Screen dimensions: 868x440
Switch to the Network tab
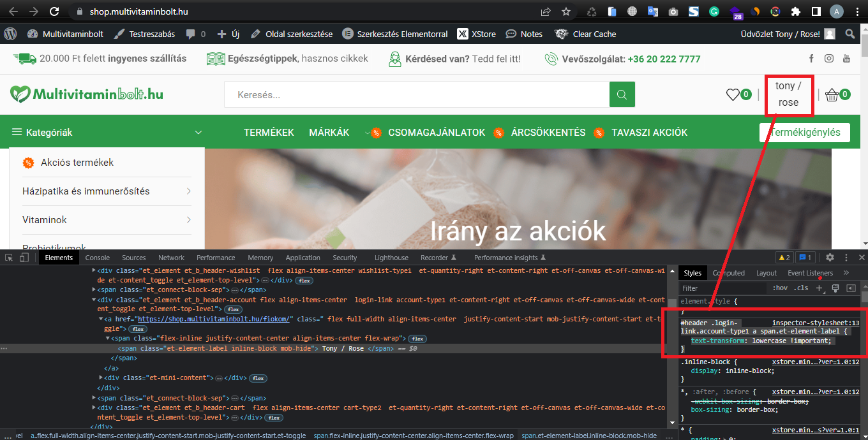click(172, 258)
